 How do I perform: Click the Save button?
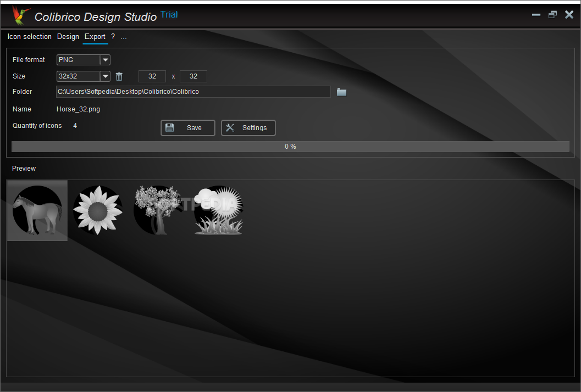pos(188,128)
